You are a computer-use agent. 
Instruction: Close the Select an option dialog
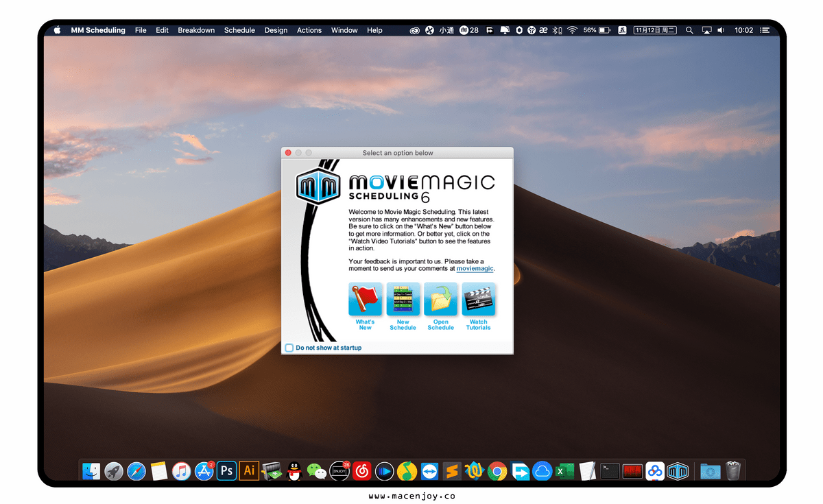coord(288,152)
